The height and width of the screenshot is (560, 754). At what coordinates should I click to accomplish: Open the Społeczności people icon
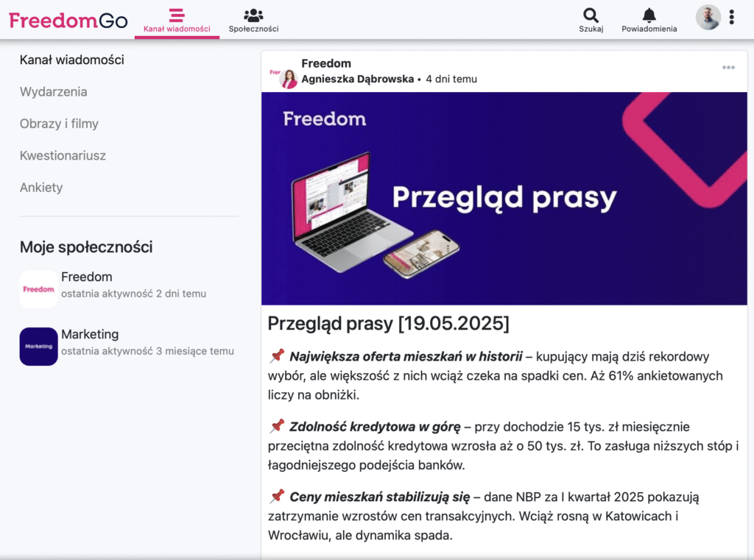[253, 15]
